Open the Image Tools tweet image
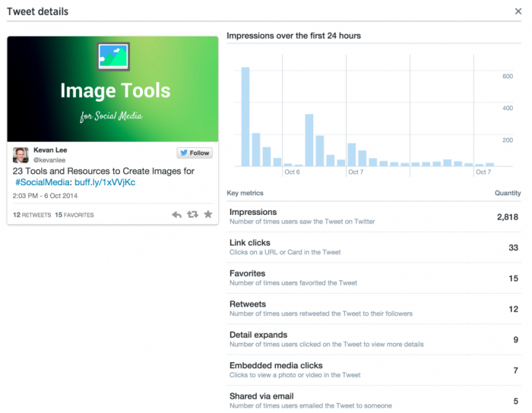Viewport: 532px width, 413px height. pyautogui.click(x=112, y=89)
